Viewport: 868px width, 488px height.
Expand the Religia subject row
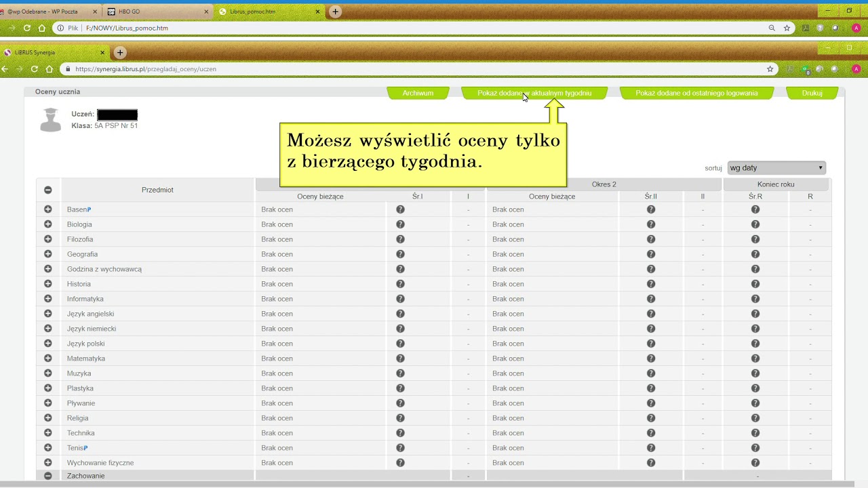pos(48,418)
